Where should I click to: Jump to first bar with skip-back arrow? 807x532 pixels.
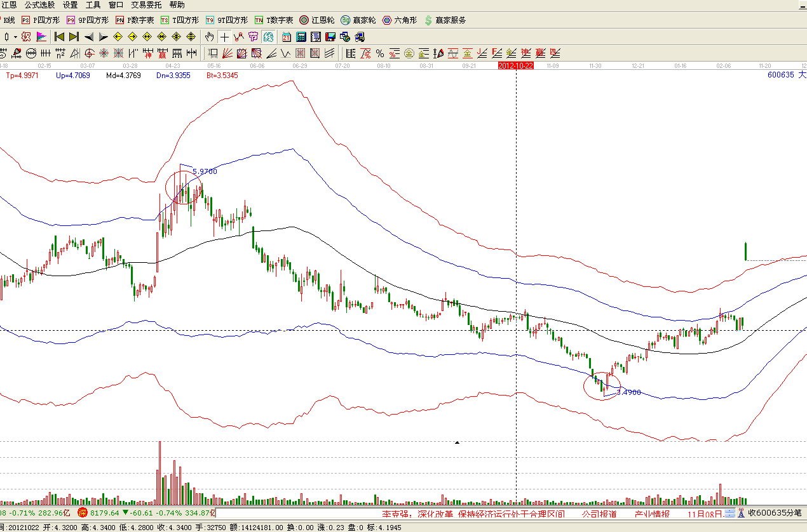point(59,37)
